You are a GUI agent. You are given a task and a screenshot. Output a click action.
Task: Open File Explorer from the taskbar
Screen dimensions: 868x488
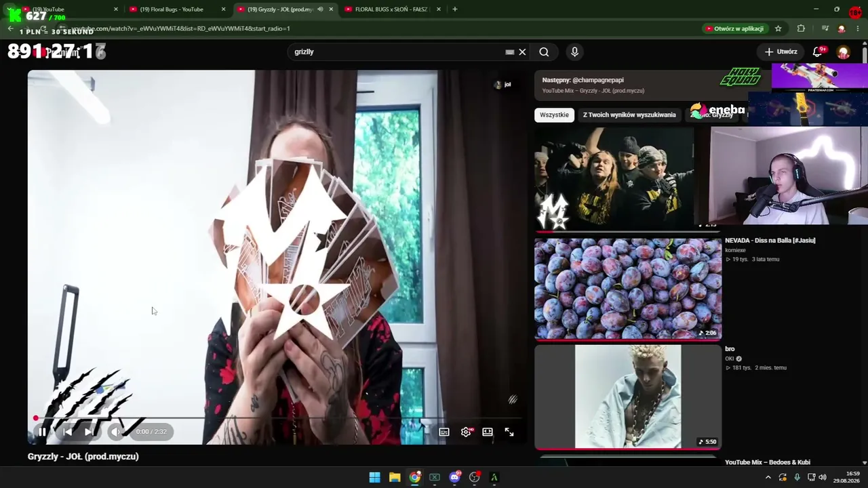tap(395, 477)
